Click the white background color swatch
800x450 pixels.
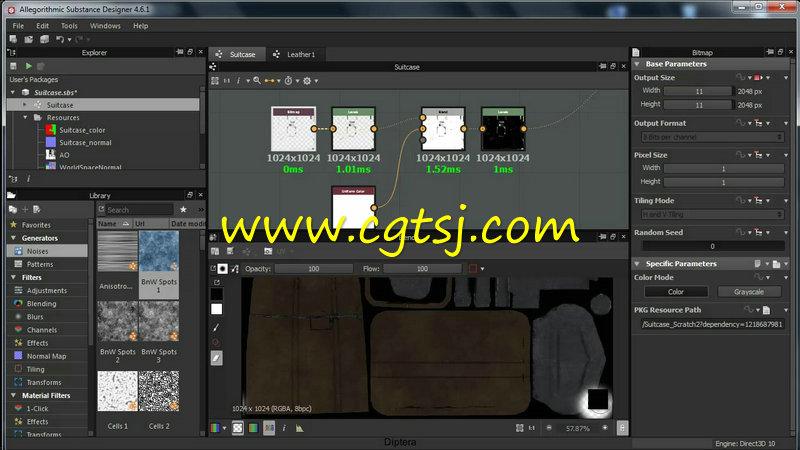point(216,309)
